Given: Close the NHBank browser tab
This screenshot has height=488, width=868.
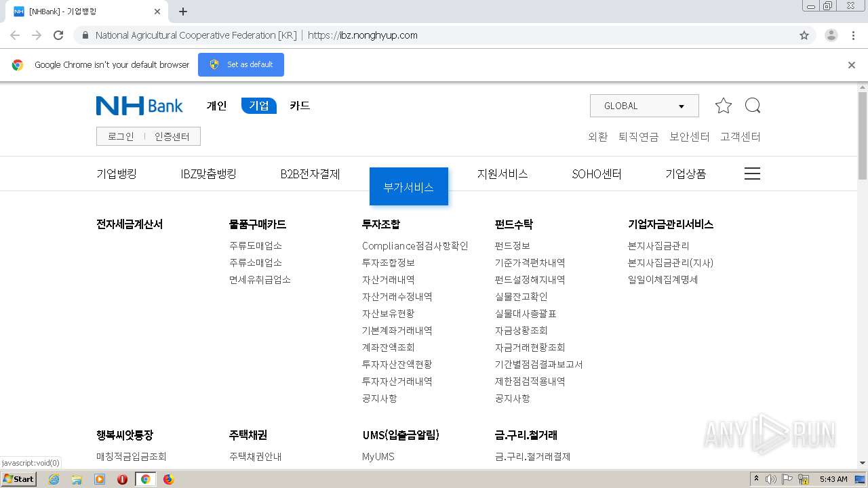Looking at the screenshot, I should [x=157, y=12].
